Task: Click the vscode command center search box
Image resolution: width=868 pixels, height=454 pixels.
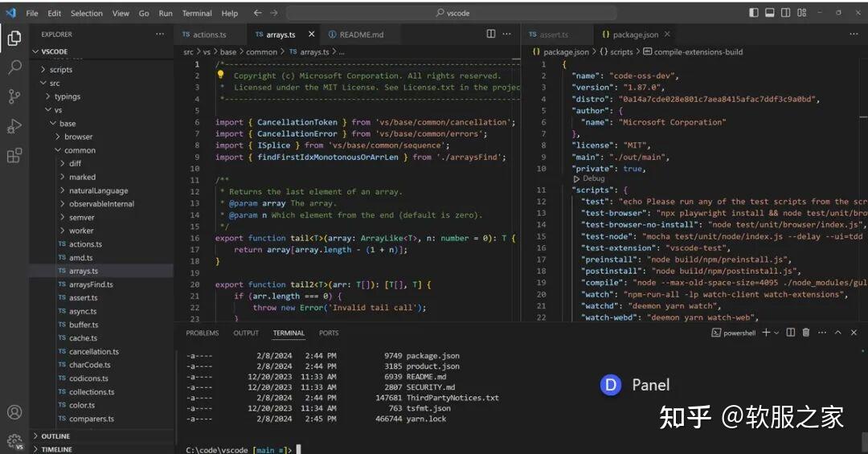Action: click(x=452, y=13)
